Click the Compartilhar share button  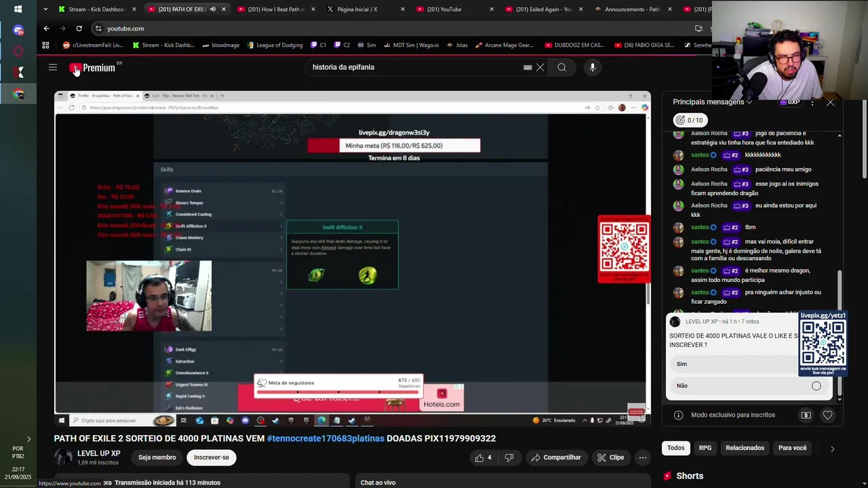pos(555,457)
